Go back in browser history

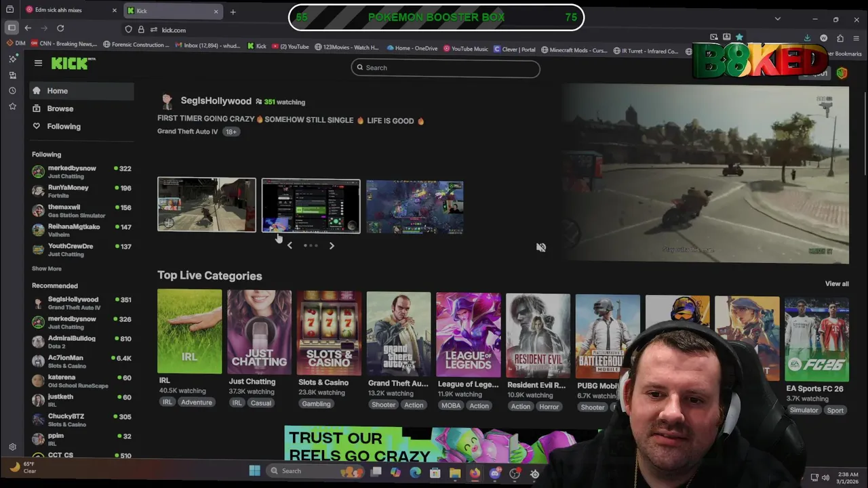[x=28, y=28]
